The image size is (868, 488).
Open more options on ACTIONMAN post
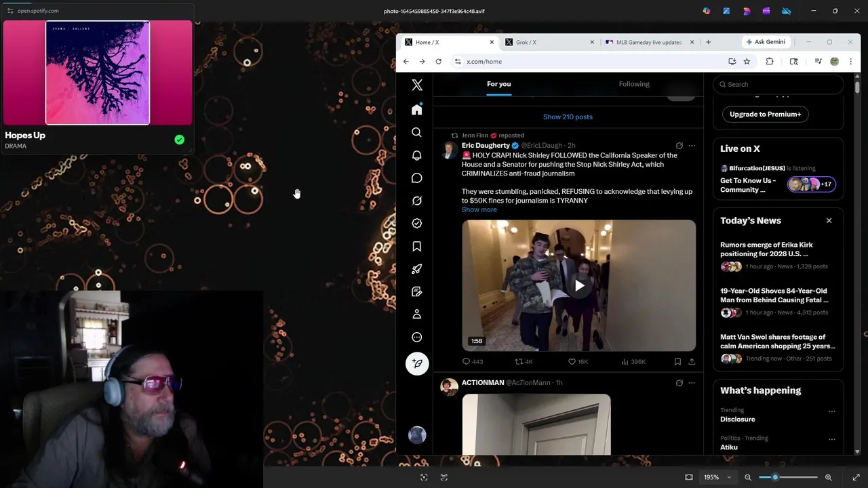click(x=692, y=383)
